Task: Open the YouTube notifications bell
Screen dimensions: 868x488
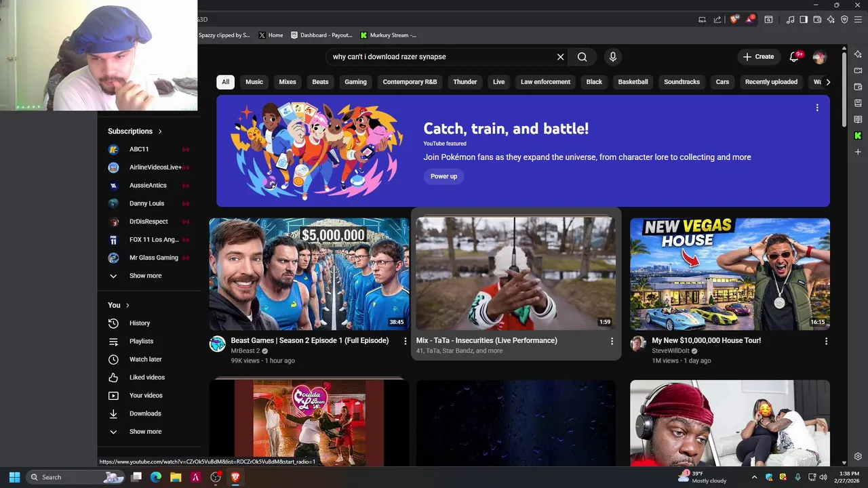Action: pos(795,57)
